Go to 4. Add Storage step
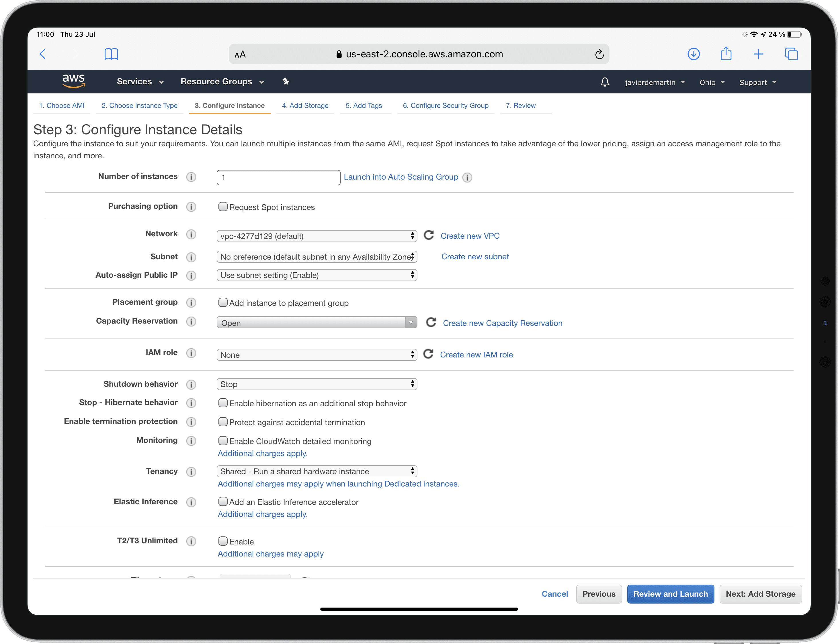 (x=305, y=105)
